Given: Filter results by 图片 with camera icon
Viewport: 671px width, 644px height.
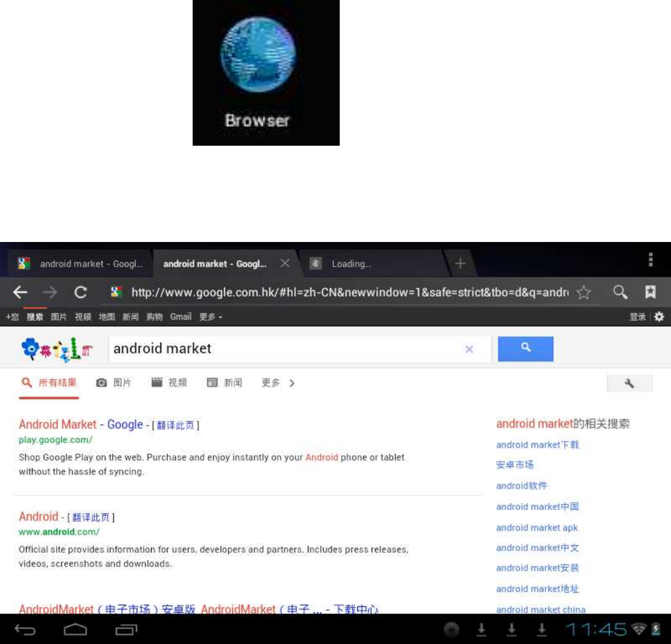Looking at the screenshot, I should click(x=113, y=382).
